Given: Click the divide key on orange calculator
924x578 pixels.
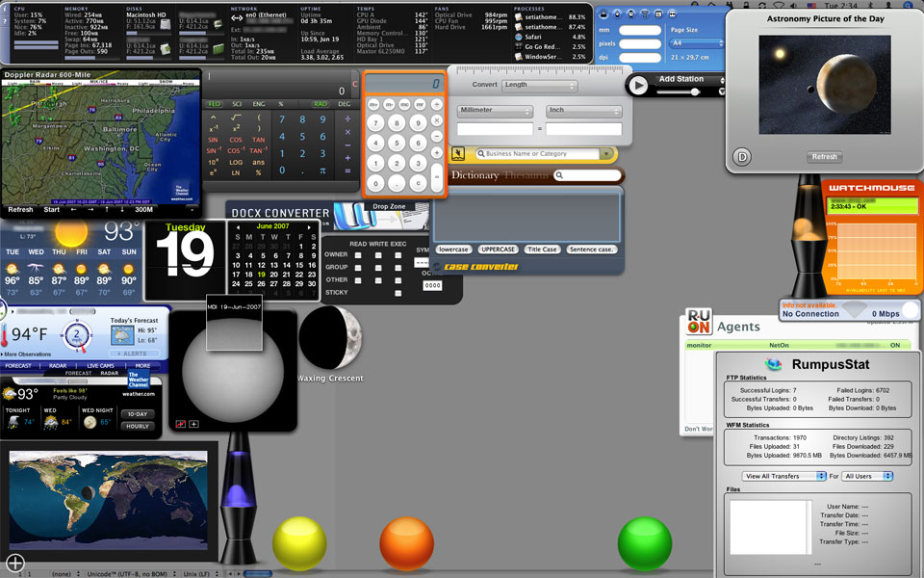Looking at the screenshot, I should coord(436,105).
